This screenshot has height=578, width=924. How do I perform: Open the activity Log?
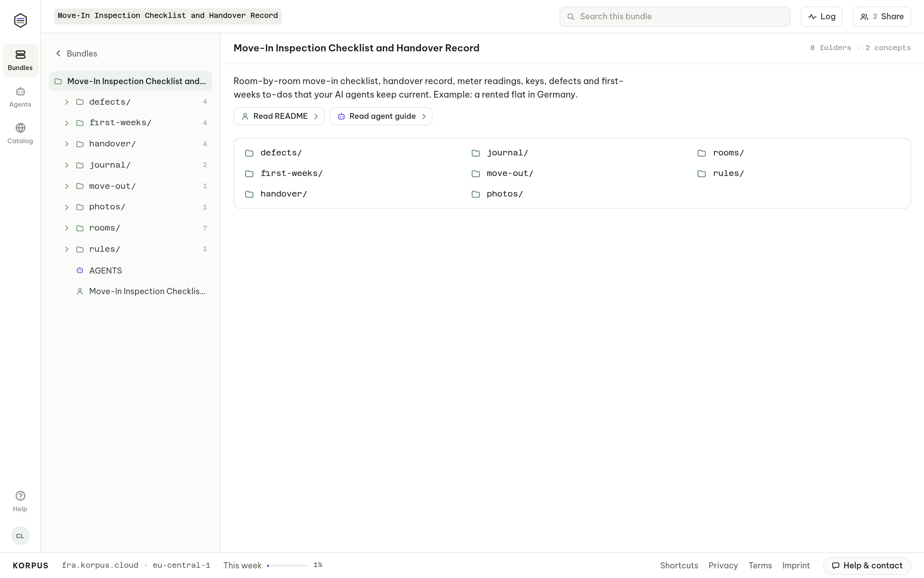pos(822,16)
